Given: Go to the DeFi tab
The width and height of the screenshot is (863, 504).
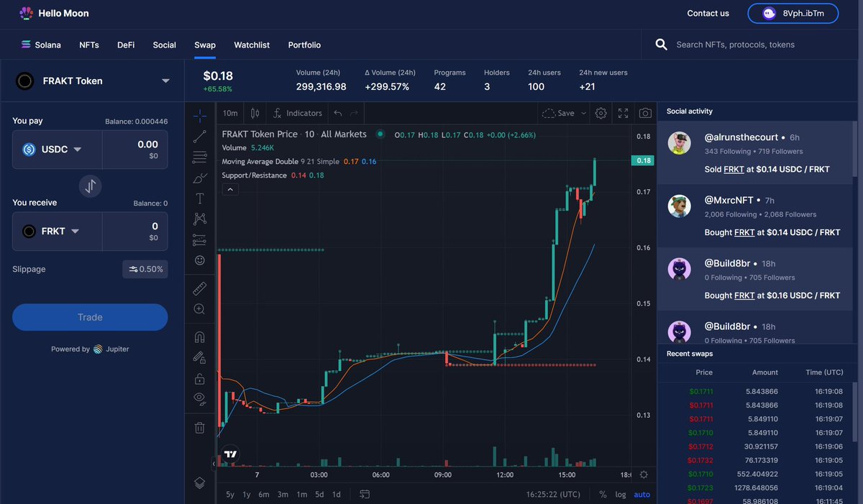Looking at the screenshot, I should point(126,45).
